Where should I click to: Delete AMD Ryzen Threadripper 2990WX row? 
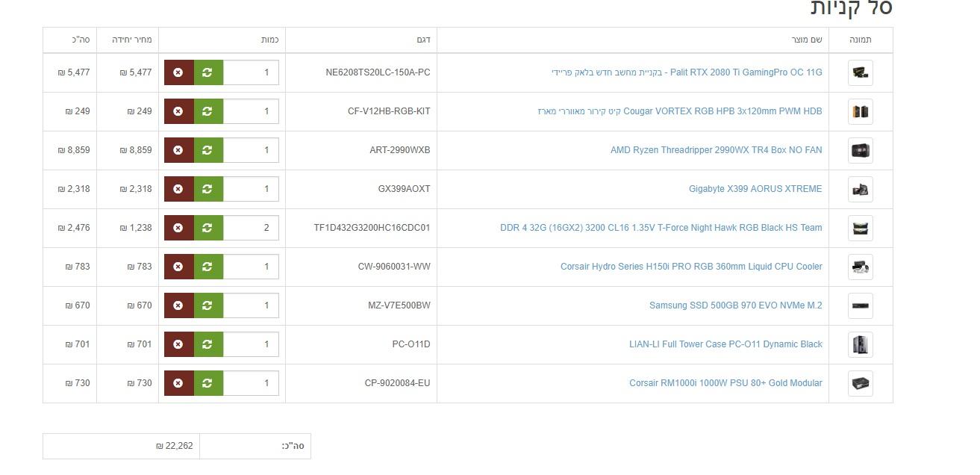point(178,150)
